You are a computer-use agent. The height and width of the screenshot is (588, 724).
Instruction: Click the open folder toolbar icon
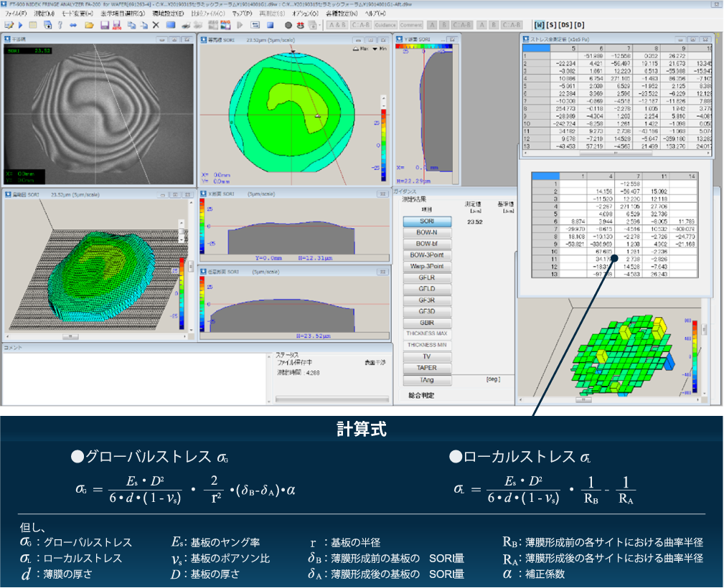tap(90, 25)
